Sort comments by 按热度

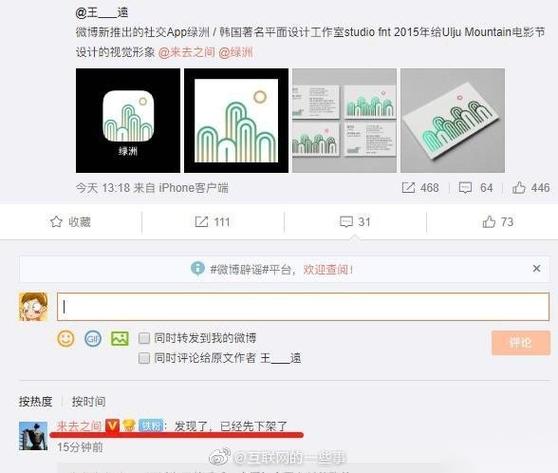pos(36,401)
